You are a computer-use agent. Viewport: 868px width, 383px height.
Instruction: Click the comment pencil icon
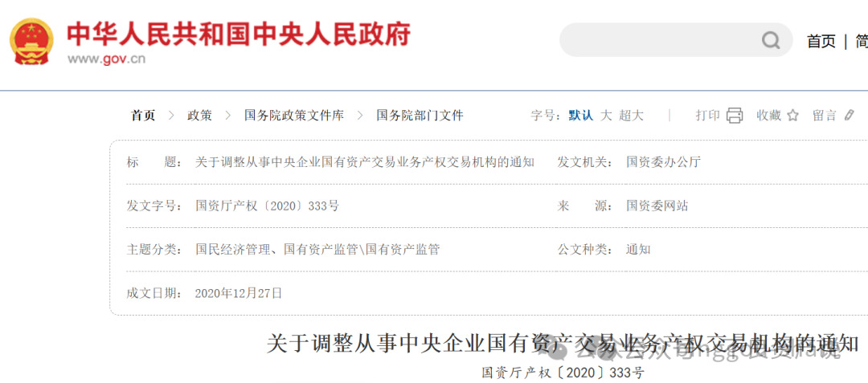click(850, 115)
